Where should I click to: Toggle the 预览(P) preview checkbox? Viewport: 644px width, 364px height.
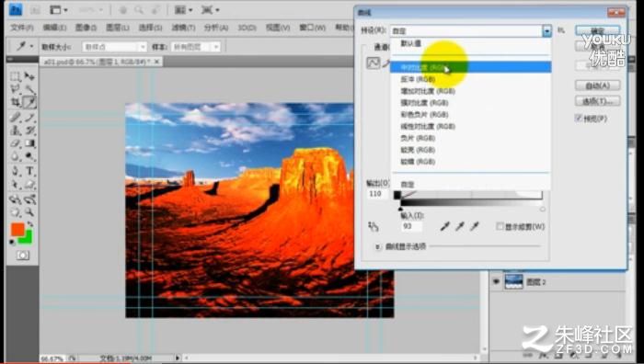(579, 119)
